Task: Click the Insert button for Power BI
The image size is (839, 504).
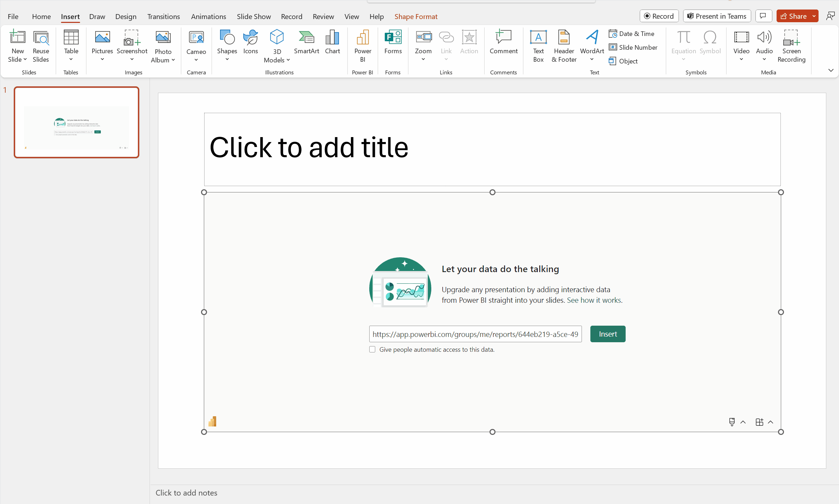Action: (607, 334)
